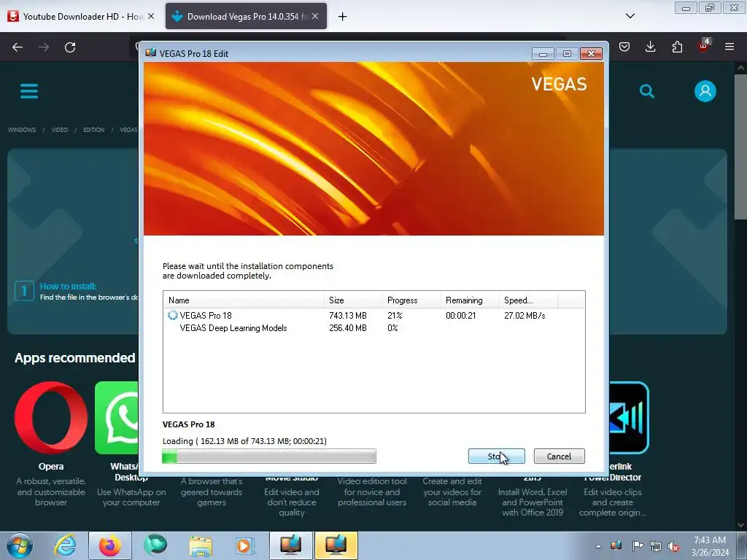Image resolution: width=747 pixels, height=560 pixels.
Task: Click the WINDOWS breadcrumb link
Action: click(x=22, y=130)
